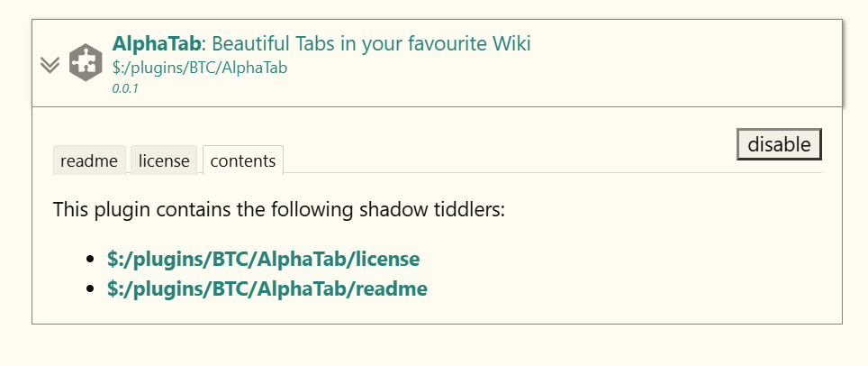Click 'license' at the end of the first link
The height and width of the screenshot is (366, 868).
[x=387, y=259]
